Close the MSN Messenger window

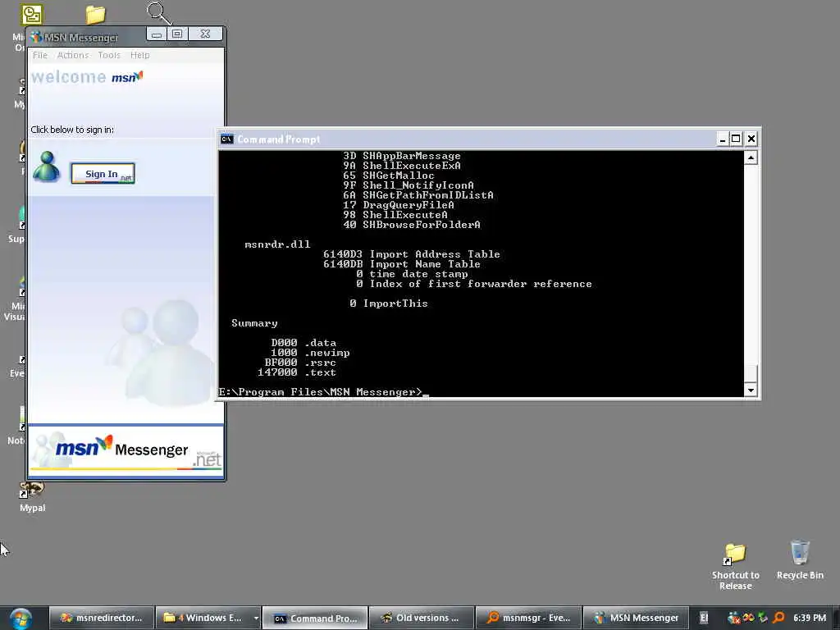(x=205, y=34)
